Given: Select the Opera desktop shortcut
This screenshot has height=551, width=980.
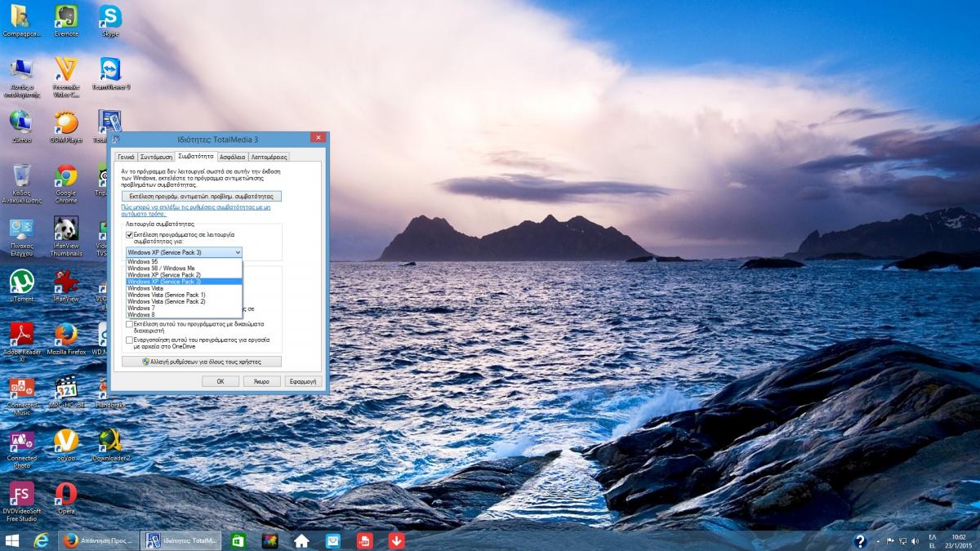Looking at the screenshot, I should click(x=65, y=498).
